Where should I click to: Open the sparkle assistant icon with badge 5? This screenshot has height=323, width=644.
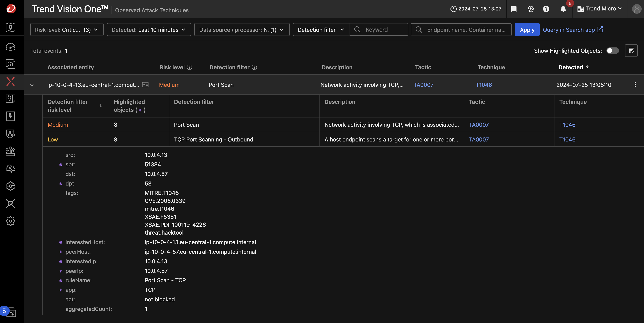coord(11,312)
